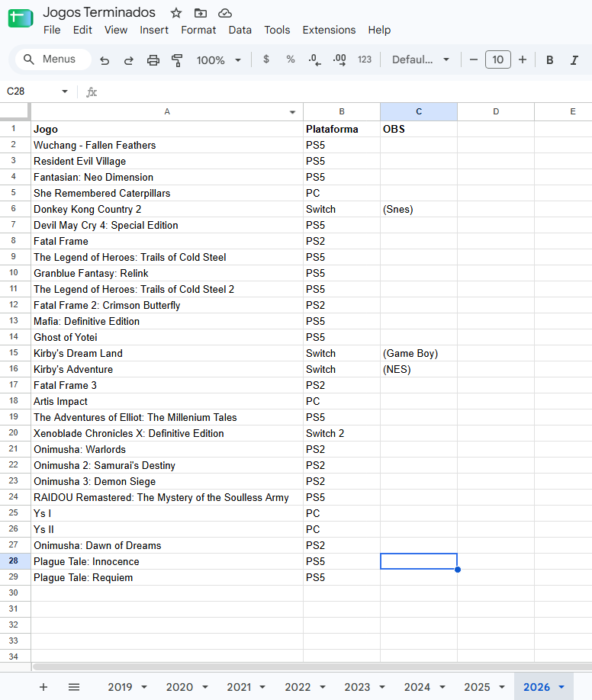
Task: Star the Jogos Terminados document
Action: [x=176, y=13]
